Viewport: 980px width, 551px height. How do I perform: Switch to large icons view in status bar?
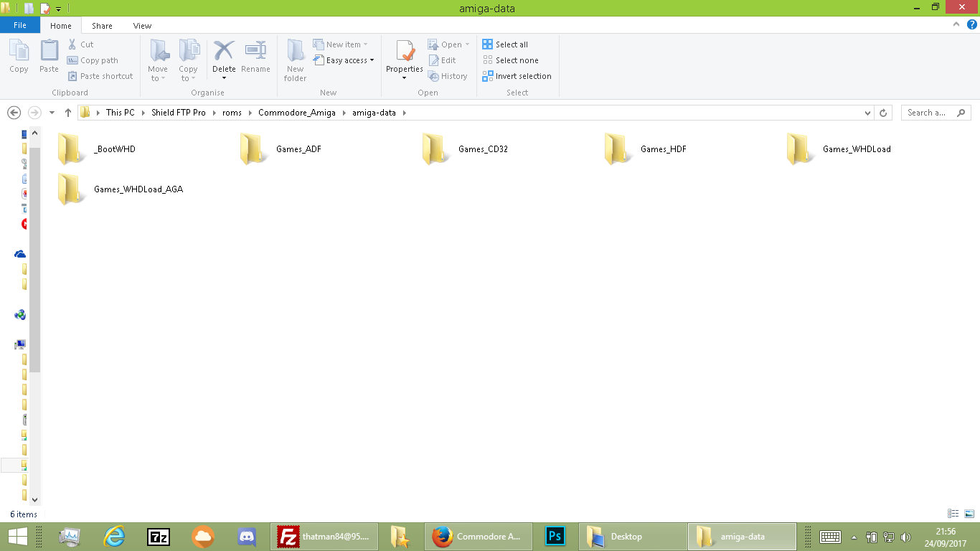click(x=970, y=514)
